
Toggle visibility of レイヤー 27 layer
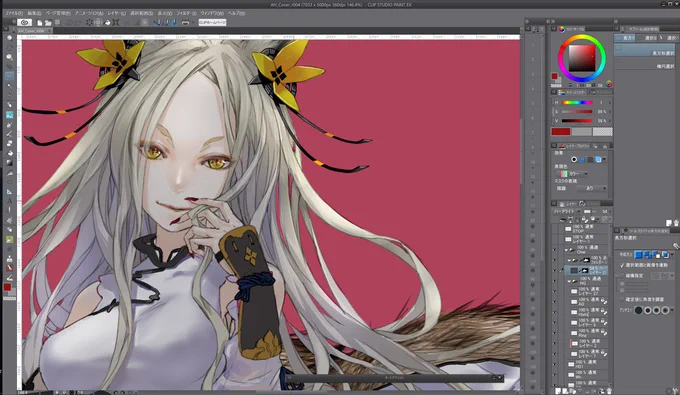[554, 291]
